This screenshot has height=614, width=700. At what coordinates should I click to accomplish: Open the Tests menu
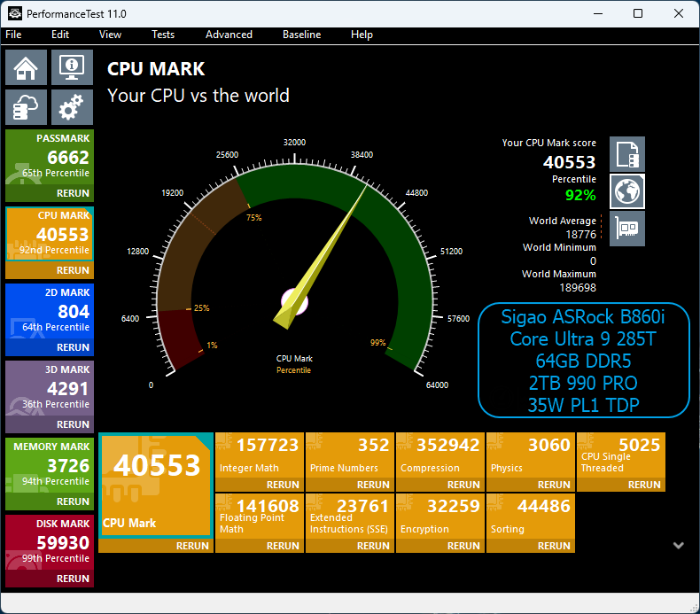[x=163, y=35]
